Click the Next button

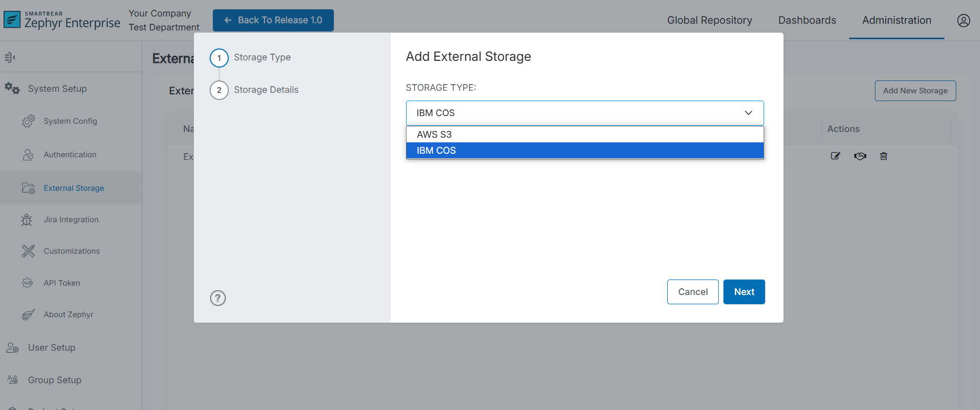point(744,292)
